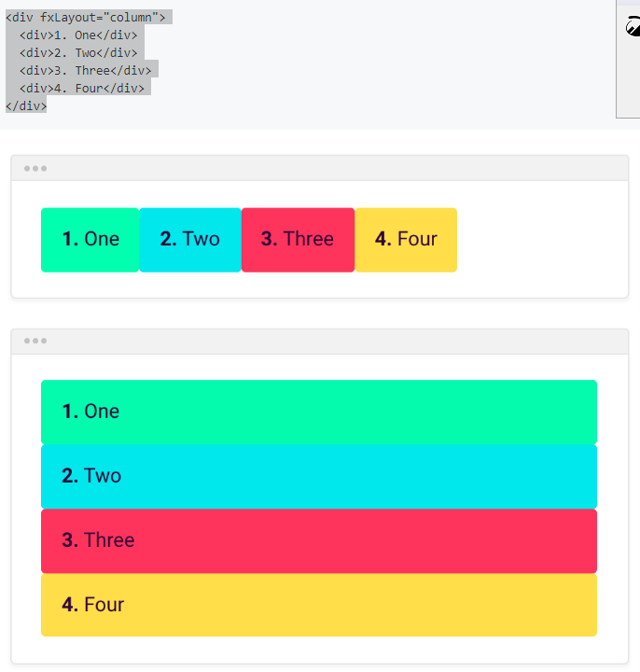Click the '<div>4. Four</div>' code line
Screen dimensions: 640x672
[82, 89]
